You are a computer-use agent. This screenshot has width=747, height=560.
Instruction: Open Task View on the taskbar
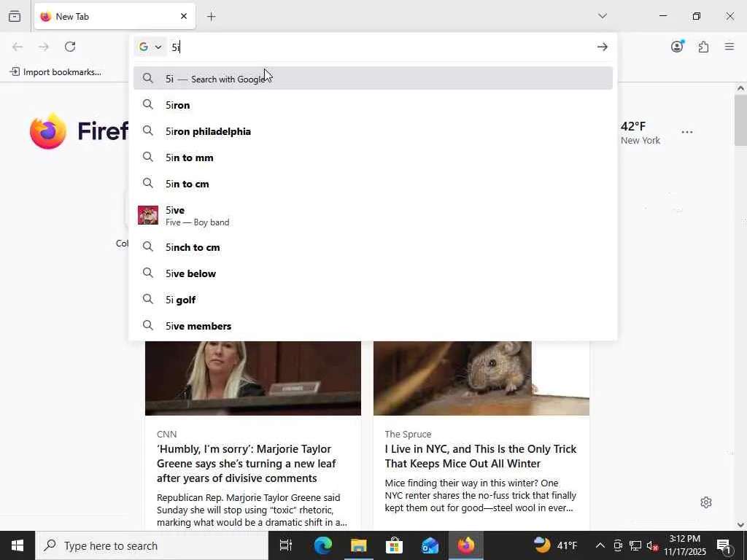[x=286, y=545]
